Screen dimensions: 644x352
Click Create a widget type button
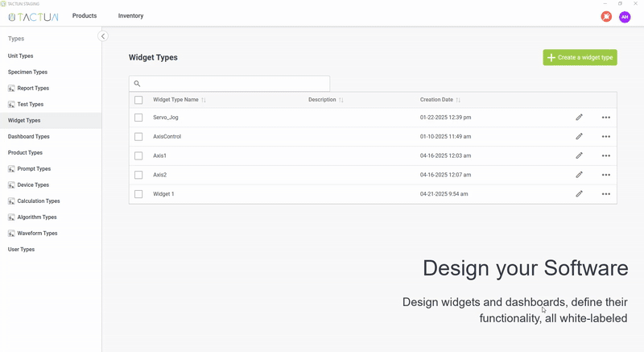(x=580, y=57)
